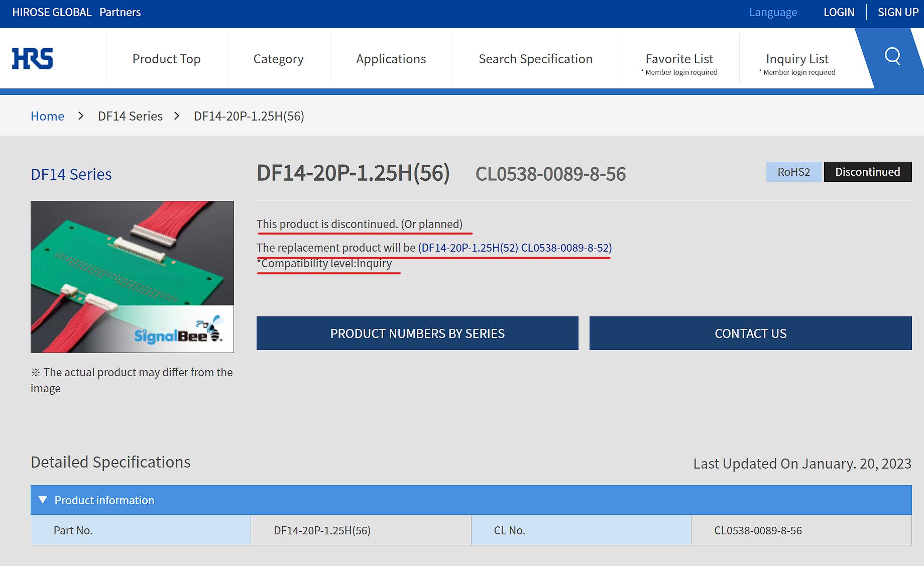Viewport: 924px width, 566px height.
Task: Open the search magnifier icon
Action: coord(892,56)
